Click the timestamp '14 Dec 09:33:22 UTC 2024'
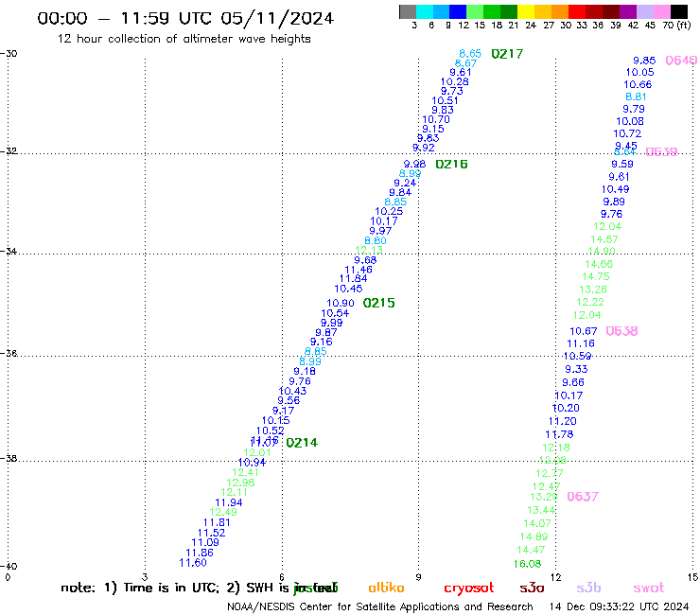700x615 pixels. pyautogui.click(x=619, y=607)
